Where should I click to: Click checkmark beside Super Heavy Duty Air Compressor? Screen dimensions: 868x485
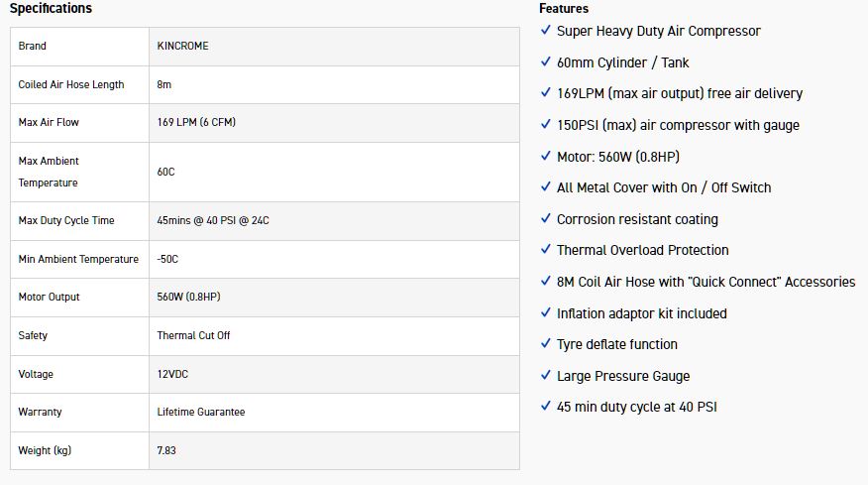[546, 31]
